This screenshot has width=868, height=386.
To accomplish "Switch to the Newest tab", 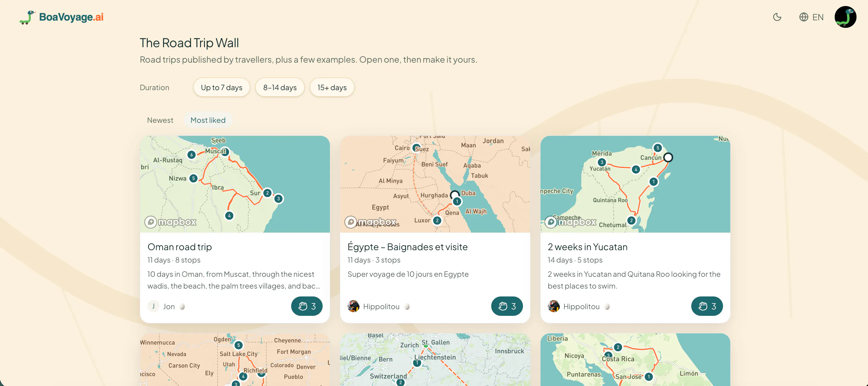I will pos(160,120).
